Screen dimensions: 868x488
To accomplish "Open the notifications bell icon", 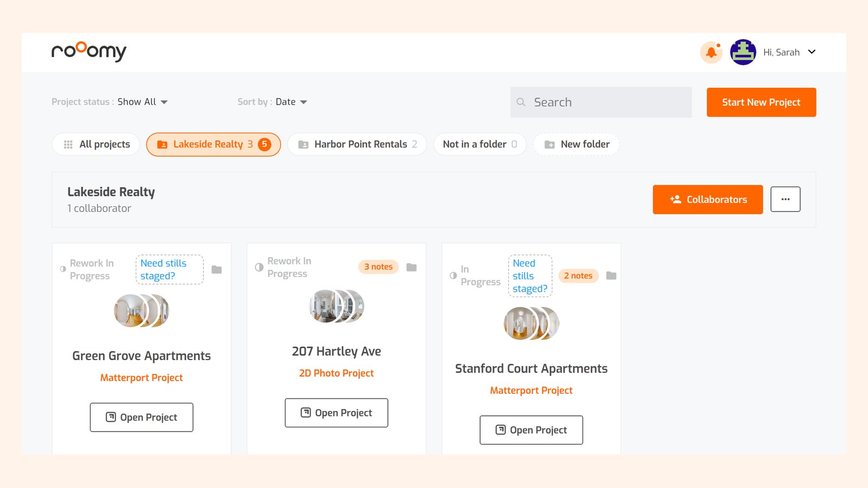I will point(711,53).
